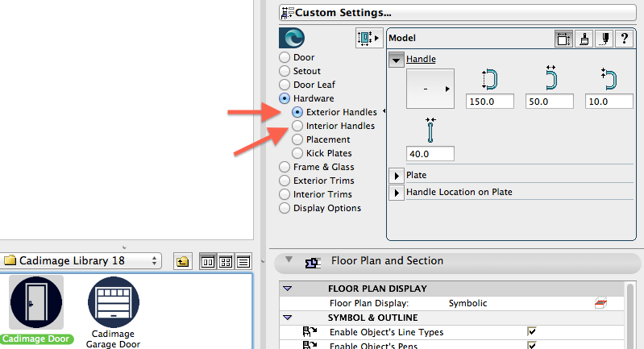Select the Kick Plates radio option
644x349 pixels.
(297, 153)
